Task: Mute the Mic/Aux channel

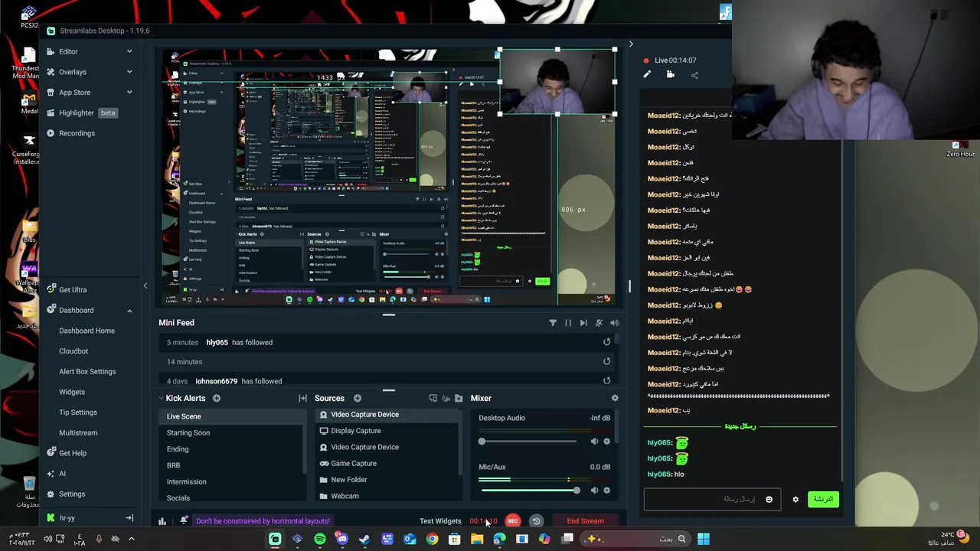Action: coord(594,491)
